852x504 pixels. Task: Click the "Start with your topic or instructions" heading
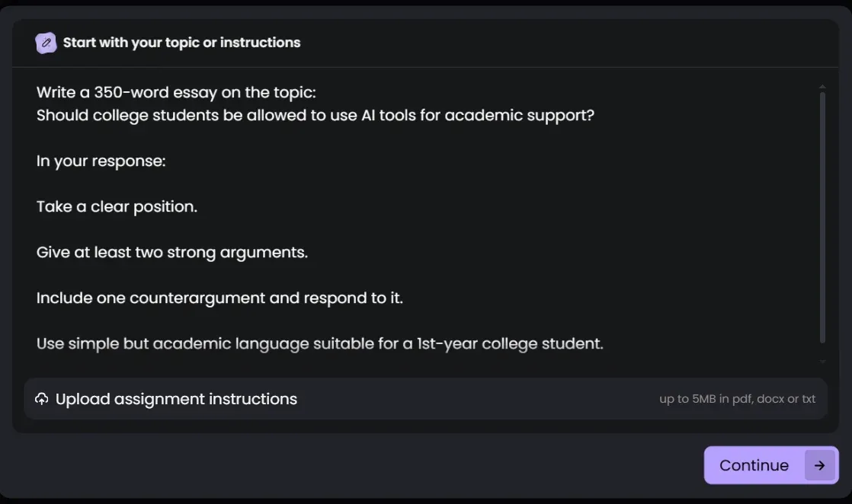[181, 43]
